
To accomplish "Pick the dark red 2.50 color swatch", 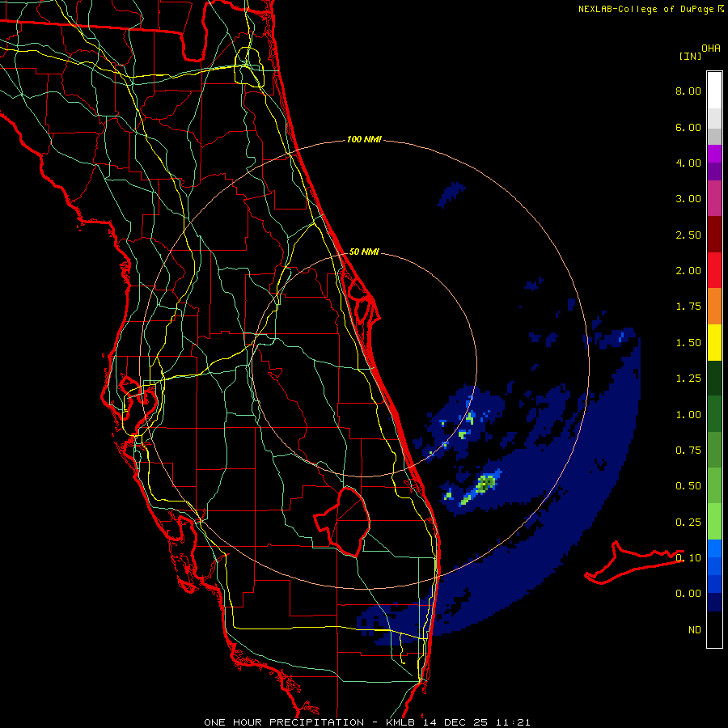I will tap(714, 235).
